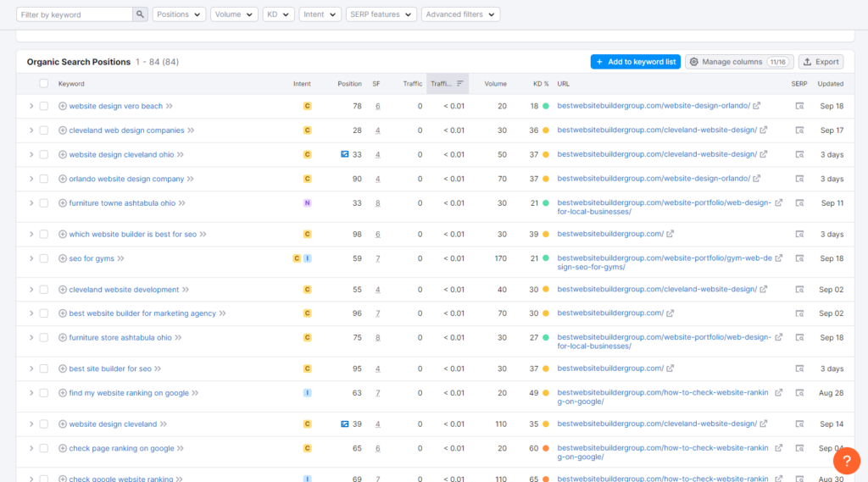Tick the checkbox for orlando website design company
This screenshot has height=482, width=868.
pyautogui.click(x=44, y=180)
